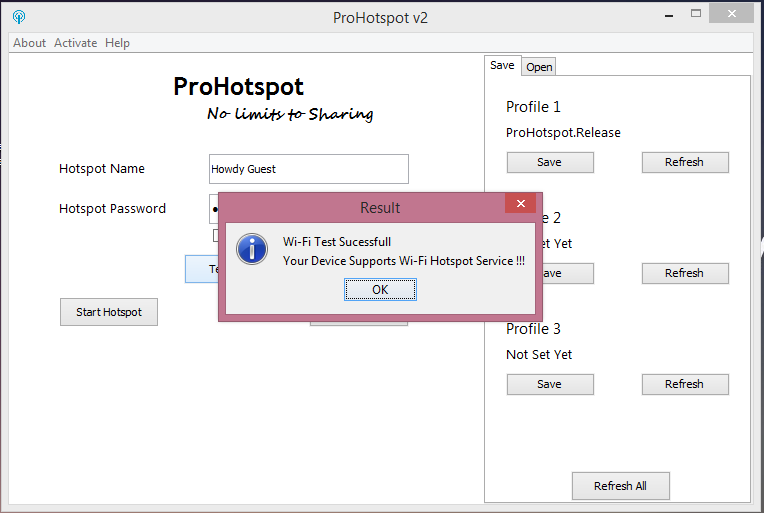
Task: Close the Result dialog with red X
Action: (520, 203)
